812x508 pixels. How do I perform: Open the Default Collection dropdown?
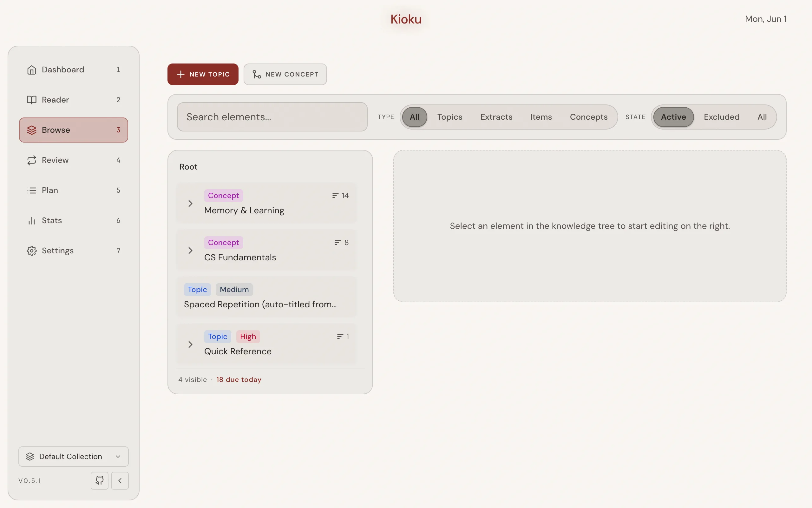pos(74,456)
